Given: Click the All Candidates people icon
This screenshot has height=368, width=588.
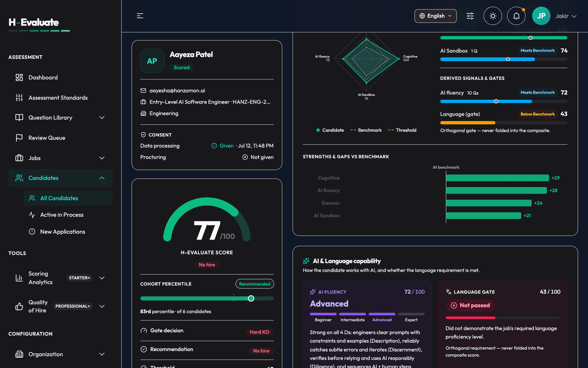Looking at the screenshot, I should point(32,198).
